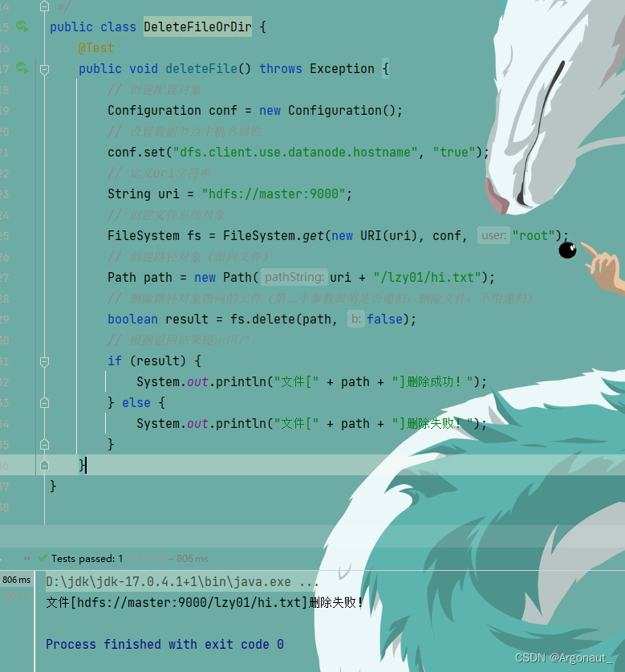Toggle the comment fold marker at top
The width and height of the screenshot is (625, 672).
pyautogui.click(x=44, y=6)
